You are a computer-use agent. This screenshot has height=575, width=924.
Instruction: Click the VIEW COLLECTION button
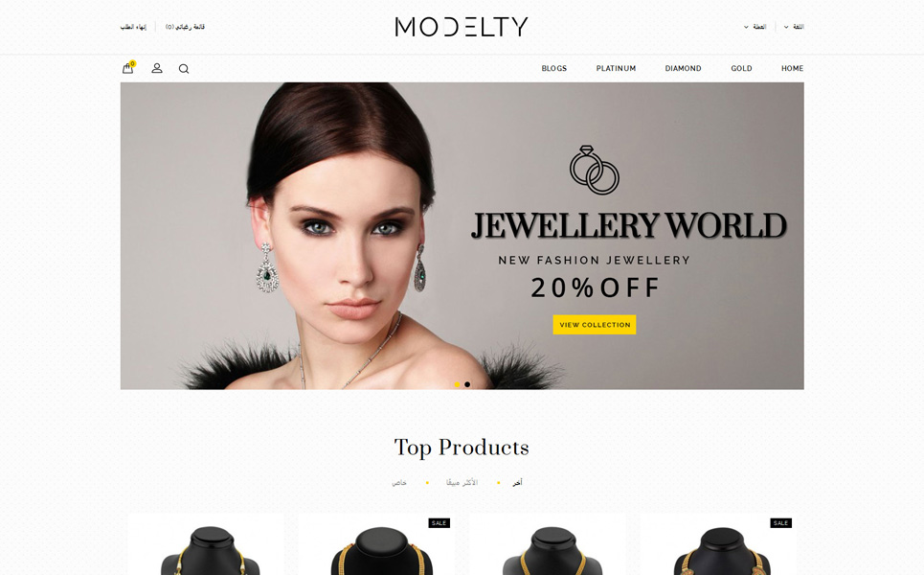[x=595, y=324]
